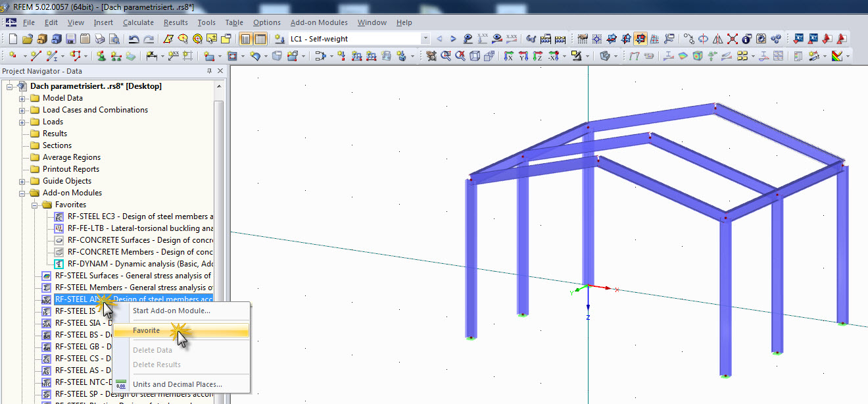View model in X direction
Viewport: 868px width, 404px height.
coord(508,56)
